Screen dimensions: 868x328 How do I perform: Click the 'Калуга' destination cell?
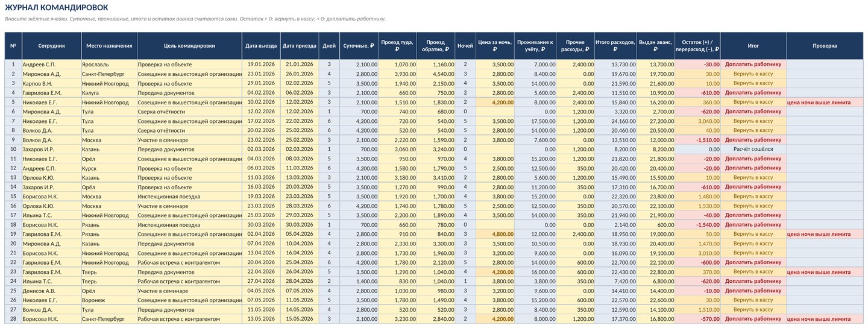[109, 92]
